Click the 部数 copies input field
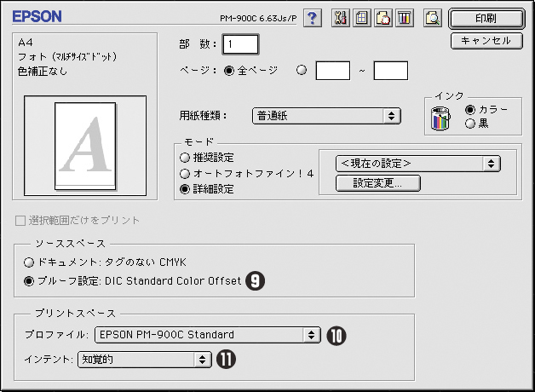This screenshot has width=535, height=392. 240,44
